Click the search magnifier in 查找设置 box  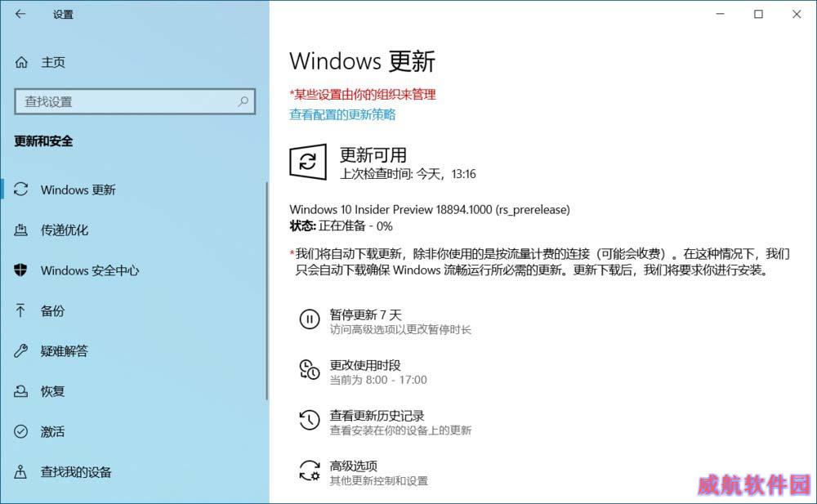[x=243, y=101]
